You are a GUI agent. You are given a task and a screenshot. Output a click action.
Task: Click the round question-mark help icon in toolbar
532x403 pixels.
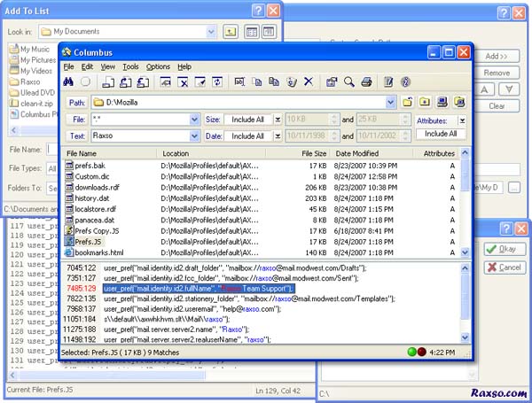[x=405, y=81]
